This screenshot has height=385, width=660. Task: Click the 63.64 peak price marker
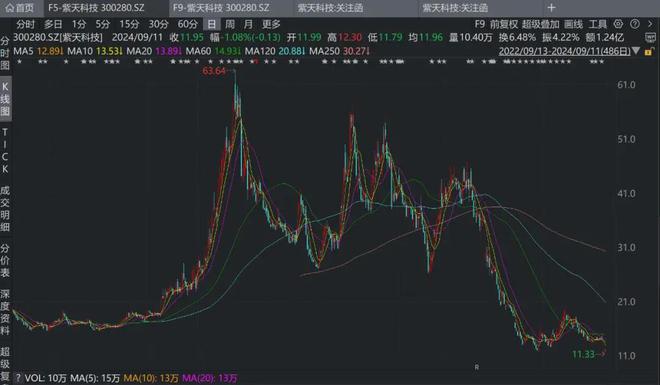point(214,71)
